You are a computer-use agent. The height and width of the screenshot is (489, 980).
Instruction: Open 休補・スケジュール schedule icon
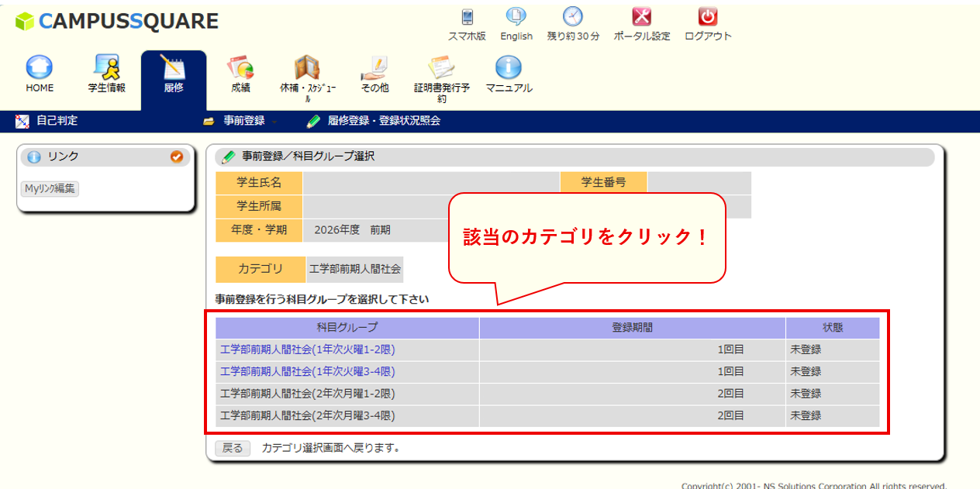(x=307, y=67)
